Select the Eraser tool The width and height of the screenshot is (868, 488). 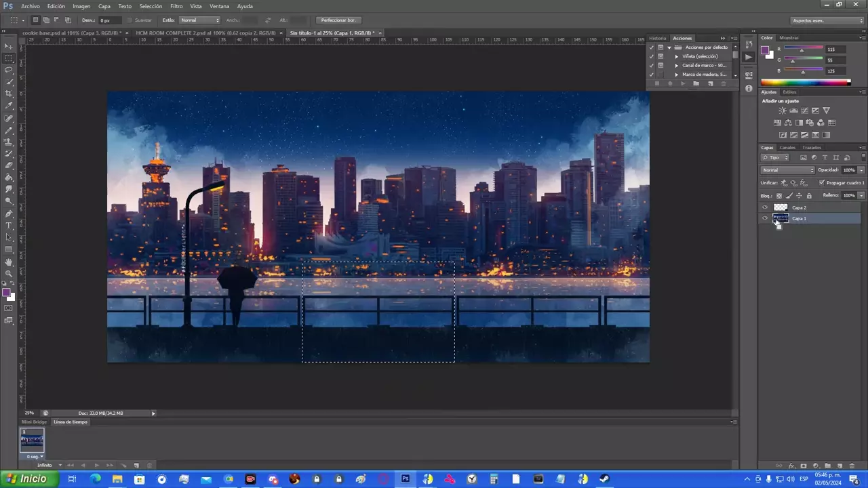tap(9, 165)
